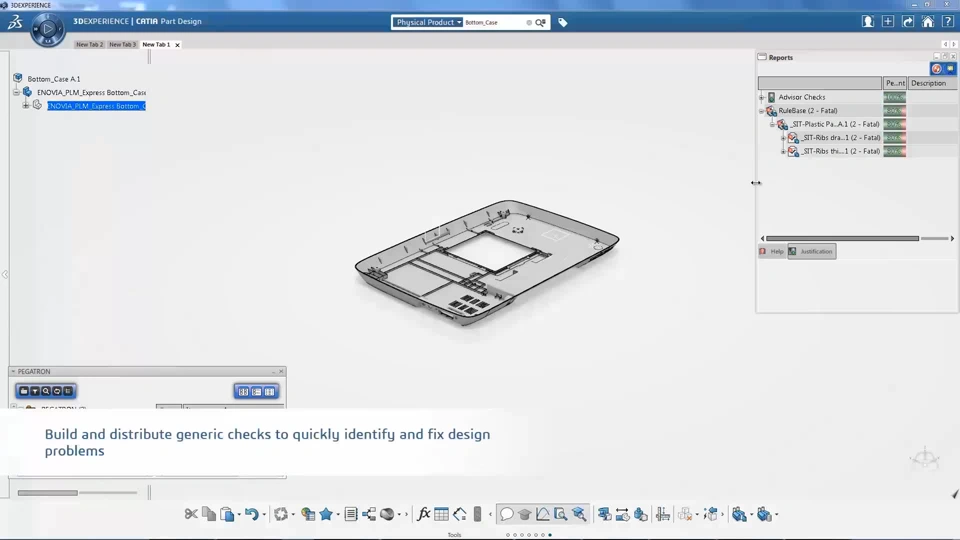This screenshot has height=540, width=960.
Task: Open the Help tab in Reports
Action: [773, 252]
